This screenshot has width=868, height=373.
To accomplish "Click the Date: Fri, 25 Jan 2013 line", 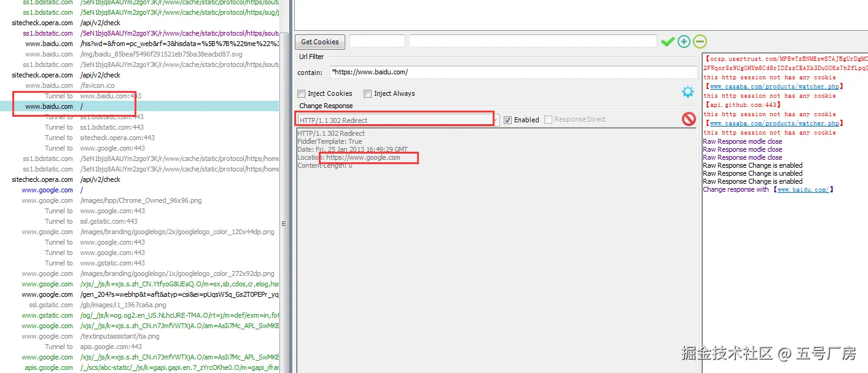I will click(x=353, y=149).
